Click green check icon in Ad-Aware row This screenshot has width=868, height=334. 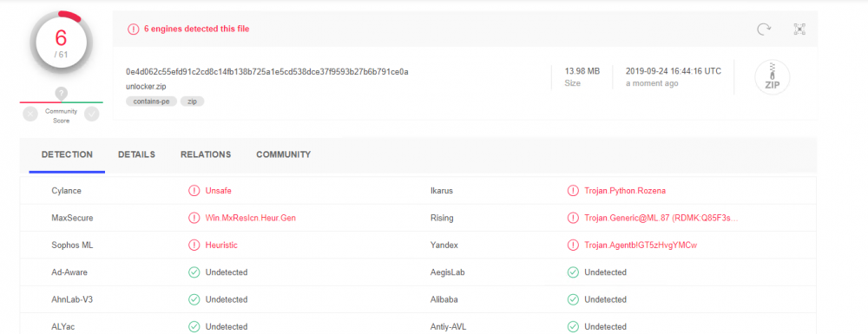(x=194, y=272)
